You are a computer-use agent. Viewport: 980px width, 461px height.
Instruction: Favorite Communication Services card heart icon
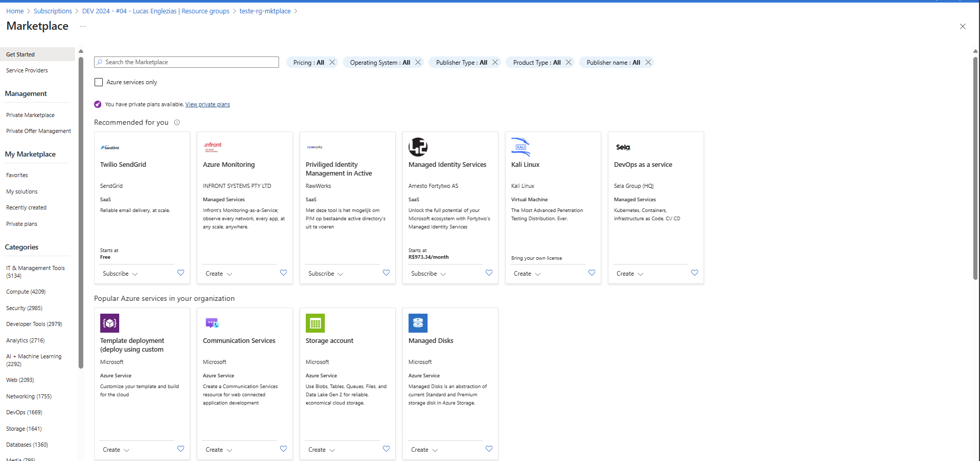[x=283, y=449]
